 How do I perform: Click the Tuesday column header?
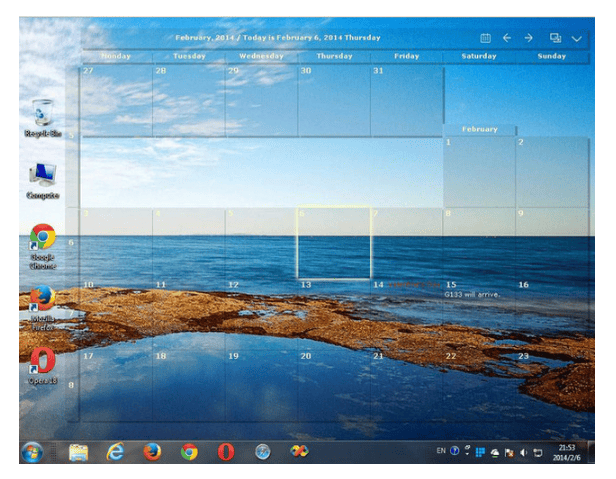tap(189, 56)
